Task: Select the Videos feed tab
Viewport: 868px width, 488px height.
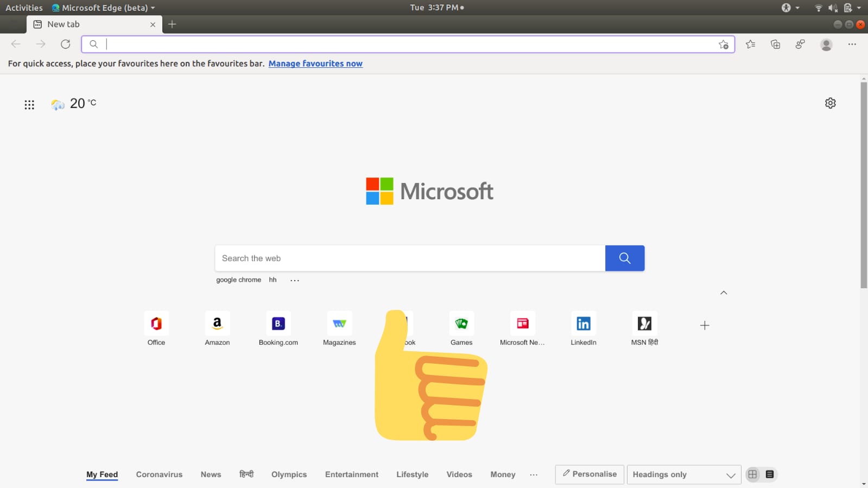Action: [x=459, y=474]
